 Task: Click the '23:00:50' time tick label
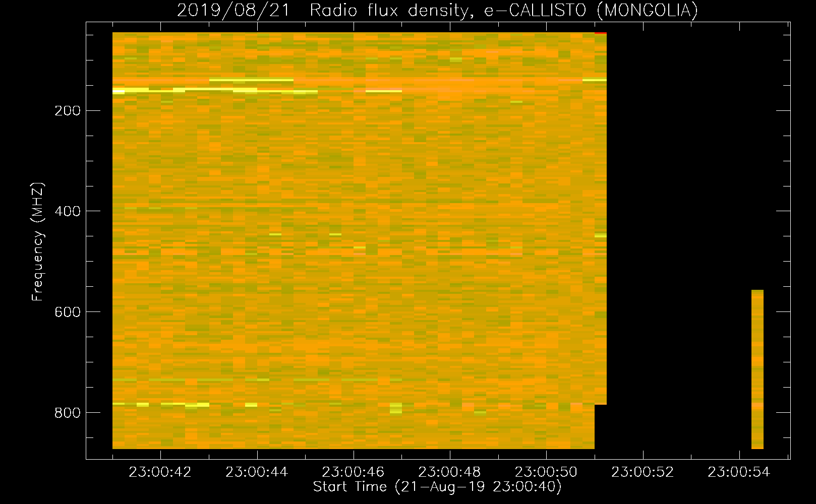tap(546, 472)
